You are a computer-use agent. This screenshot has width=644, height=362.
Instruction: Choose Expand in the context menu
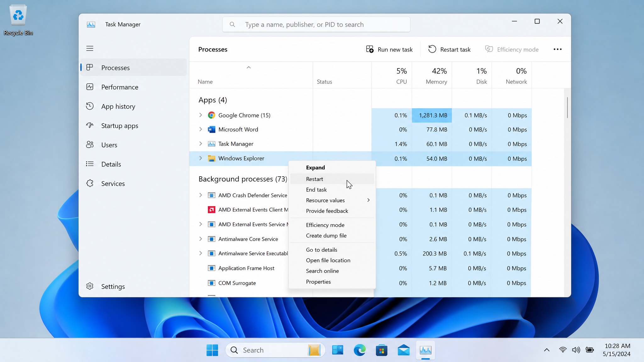[332, 167]
